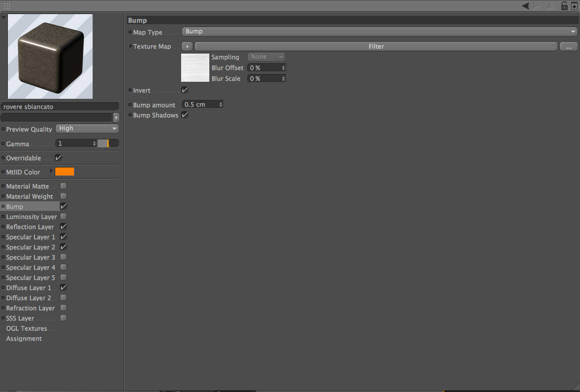Select the Specular Layer 1 channel
Screen dimensions: 580x392
point(30,237)
